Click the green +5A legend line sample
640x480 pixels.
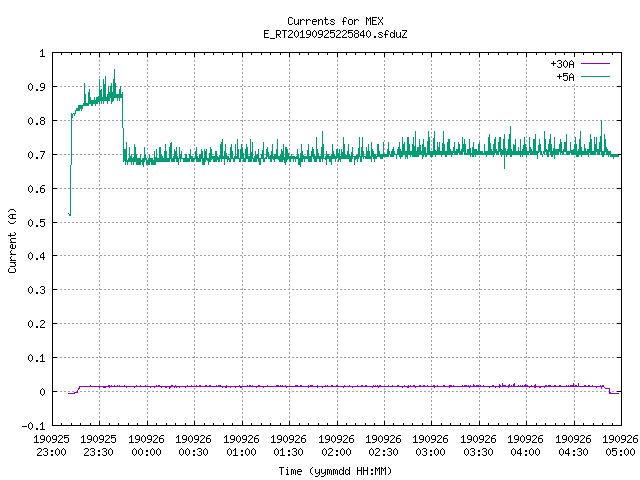(x=595, y=76)
